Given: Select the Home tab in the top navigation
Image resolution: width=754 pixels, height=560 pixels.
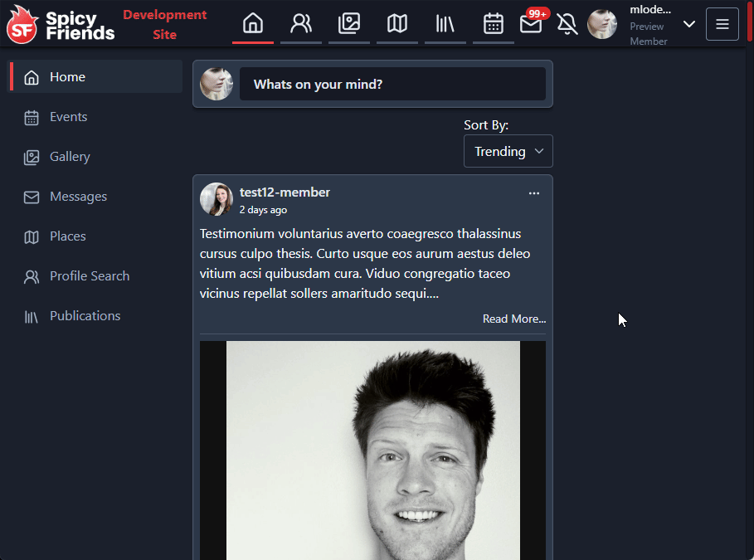Looking at the screenshot, I should coord(252,24).
